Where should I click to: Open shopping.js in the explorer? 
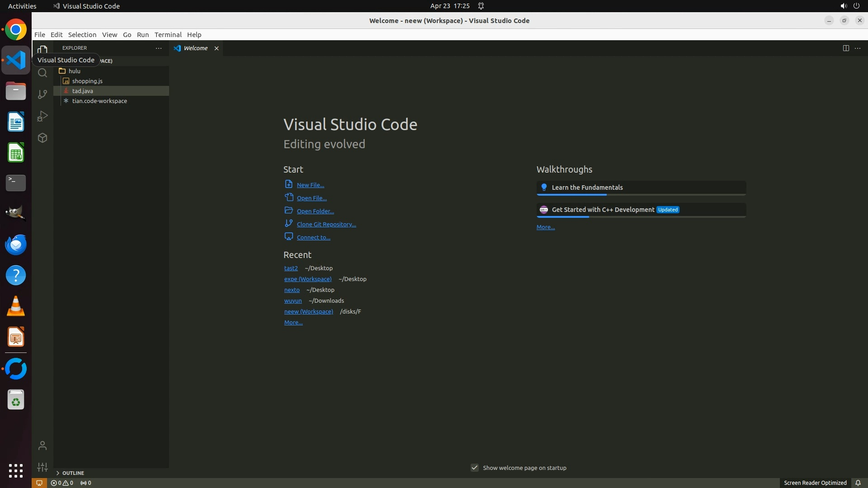[x=87, y=81]
